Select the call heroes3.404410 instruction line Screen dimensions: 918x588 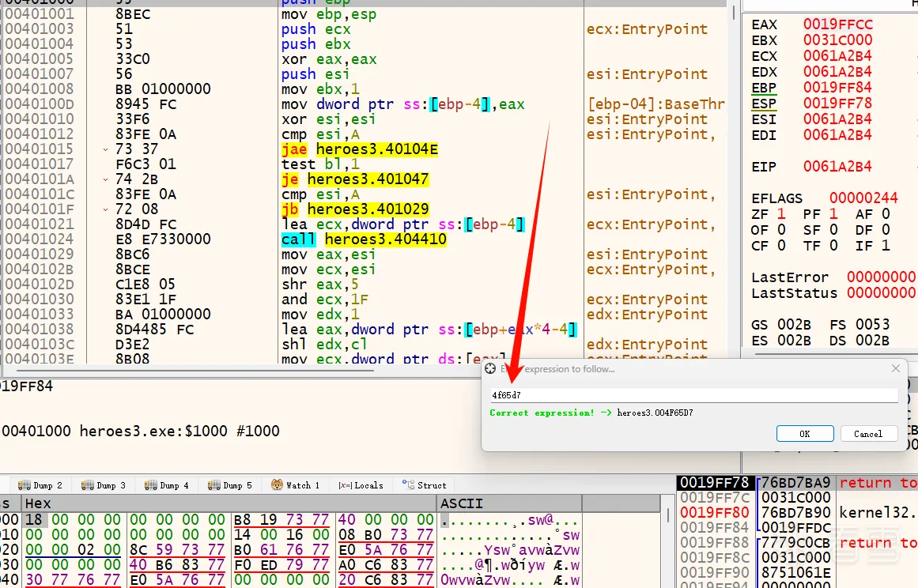click(364, 239)
